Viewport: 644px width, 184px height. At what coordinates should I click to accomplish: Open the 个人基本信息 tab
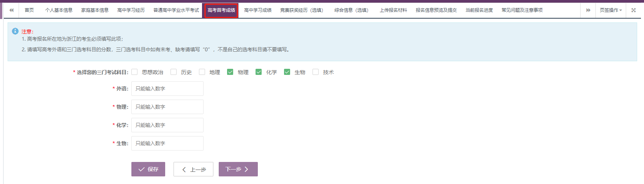pyautogui.click(x=59, y=10)
